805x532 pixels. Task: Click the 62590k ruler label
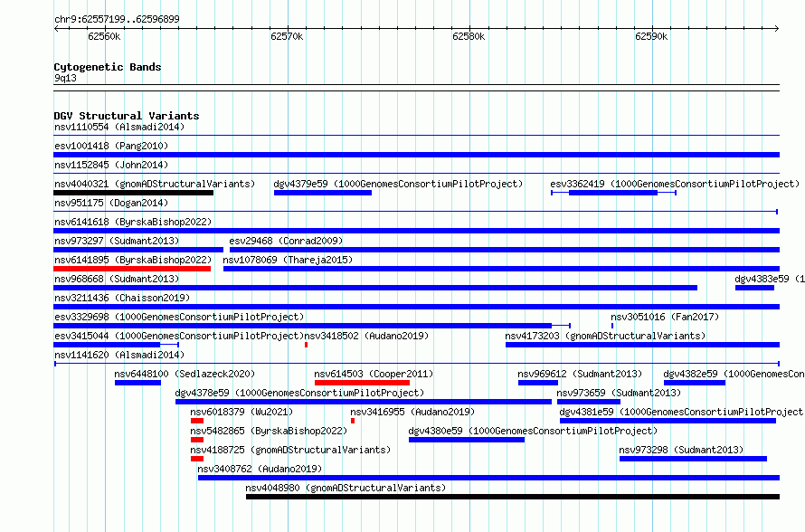(651, 36)
